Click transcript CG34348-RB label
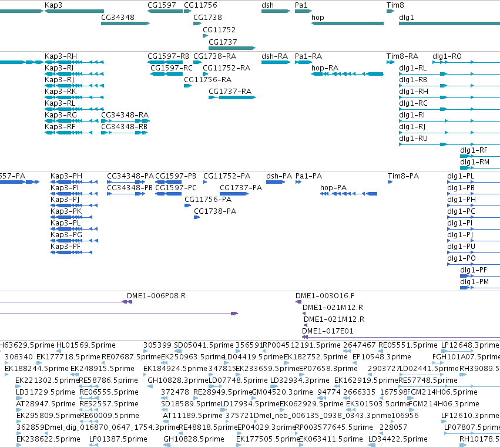Image resolution: width=500 pixels, height=448 pixels. (125, 127)
